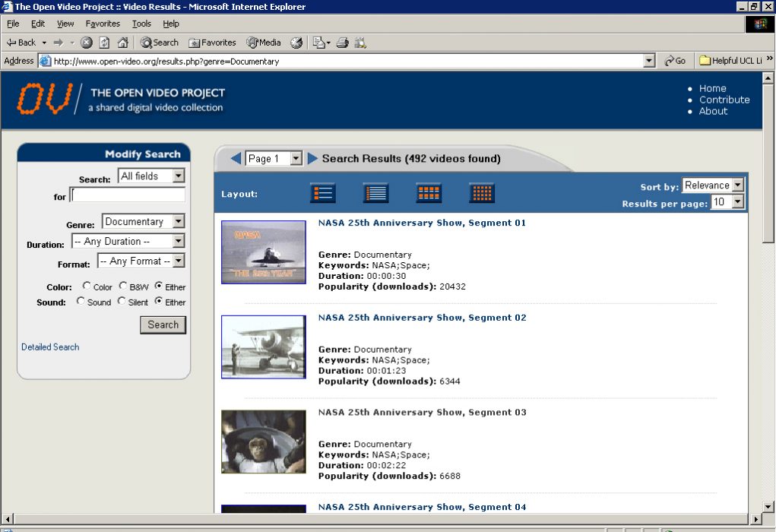Click the Open Video Project OV logo
The height and width of the screenshot is (532, 776).
(x=45, y=99)
